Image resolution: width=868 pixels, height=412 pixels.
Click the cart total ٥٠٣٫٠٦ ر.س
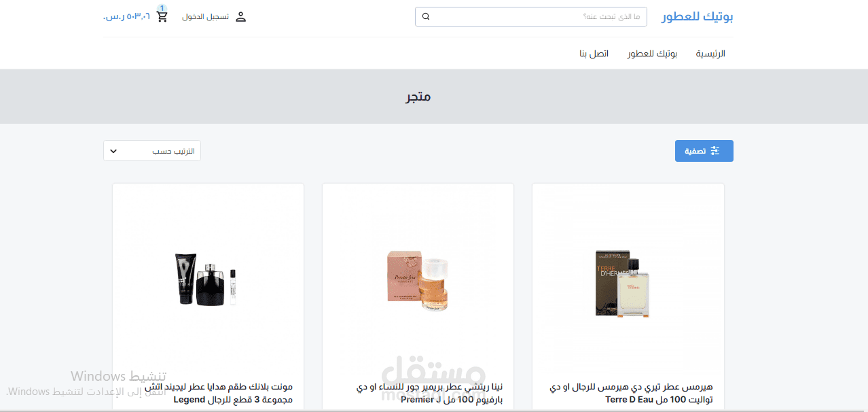[x=126, y=17]
